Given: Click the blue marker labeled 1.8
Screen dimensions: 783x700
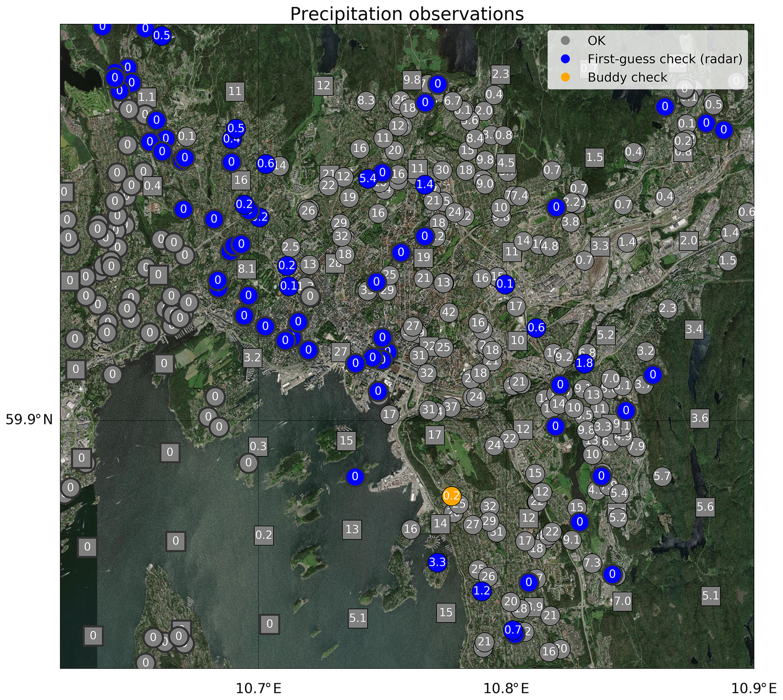Looking at the screenshot, I should pos(584,363).
